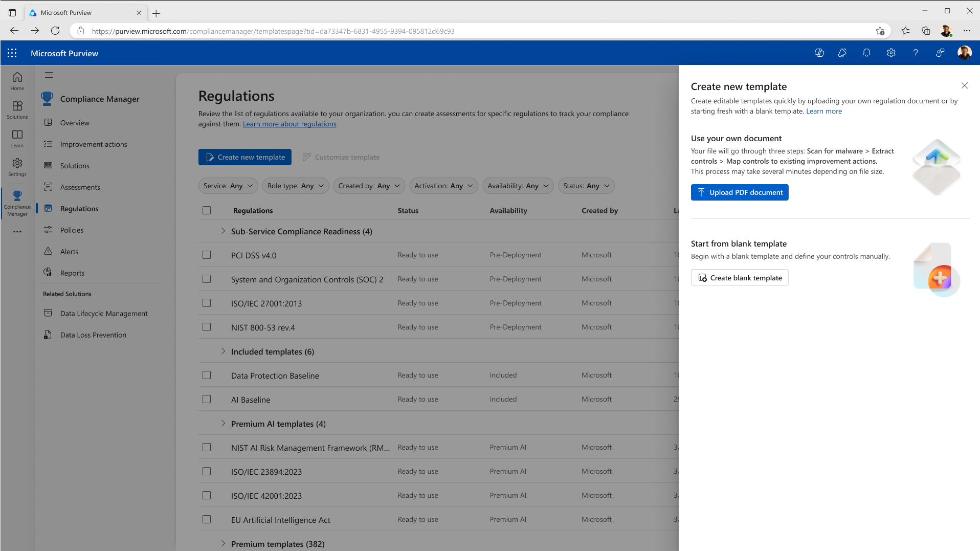Image resolution: width=980 pixels, height=551 pixels.
Task: Follow Learn more about regulations link
Action: [x=289, y=124]
